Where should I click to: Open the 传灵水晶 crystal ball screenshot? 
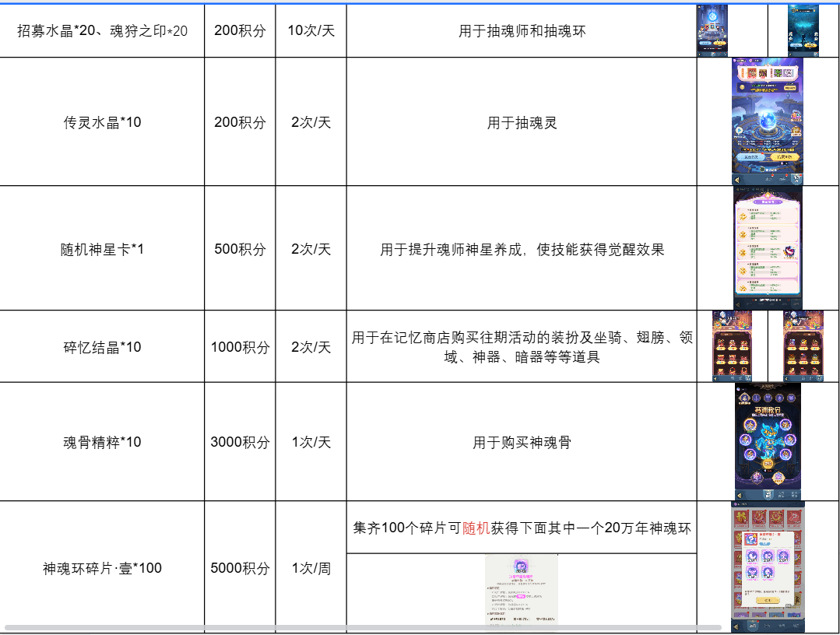[x=768, y=121]
